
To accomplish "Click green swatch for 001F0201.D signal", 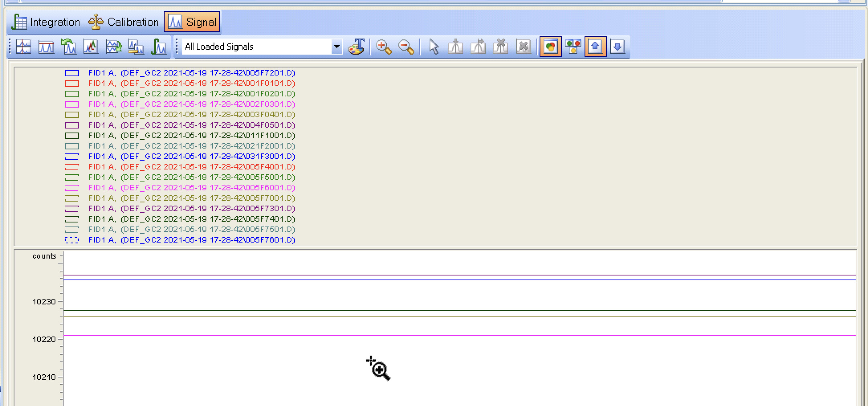I will tap(72, 94).
